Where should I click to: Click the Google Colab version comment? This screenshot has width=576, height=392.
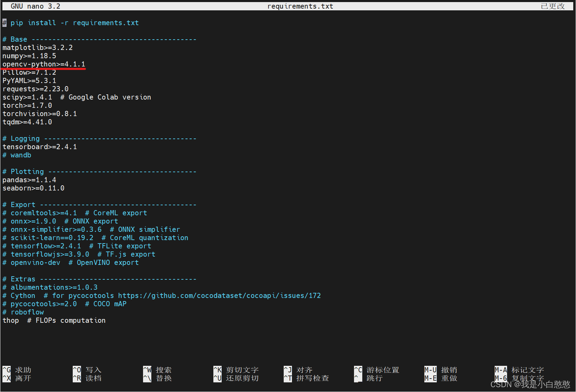click(106, 97)
